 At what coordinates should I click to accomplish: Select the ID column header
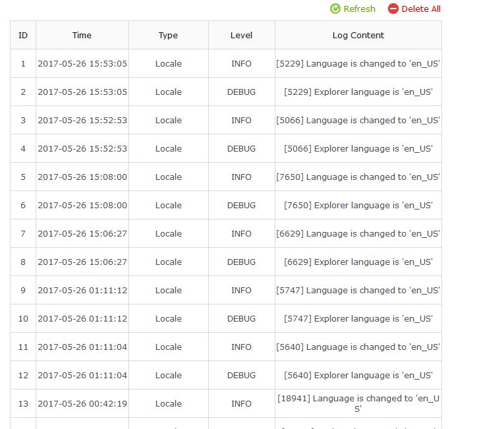[23, 35]
